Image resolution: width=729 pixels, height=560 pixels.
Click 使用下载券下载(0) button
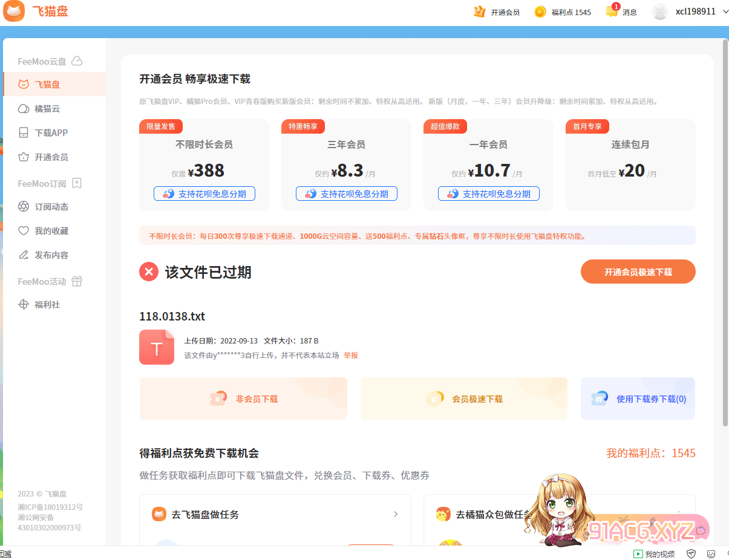638,399
